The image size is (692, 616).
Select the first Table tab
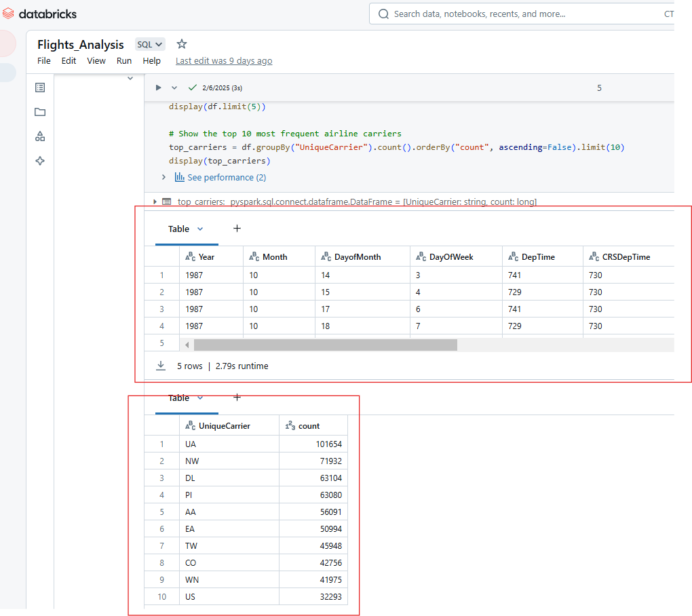(178, 229)
